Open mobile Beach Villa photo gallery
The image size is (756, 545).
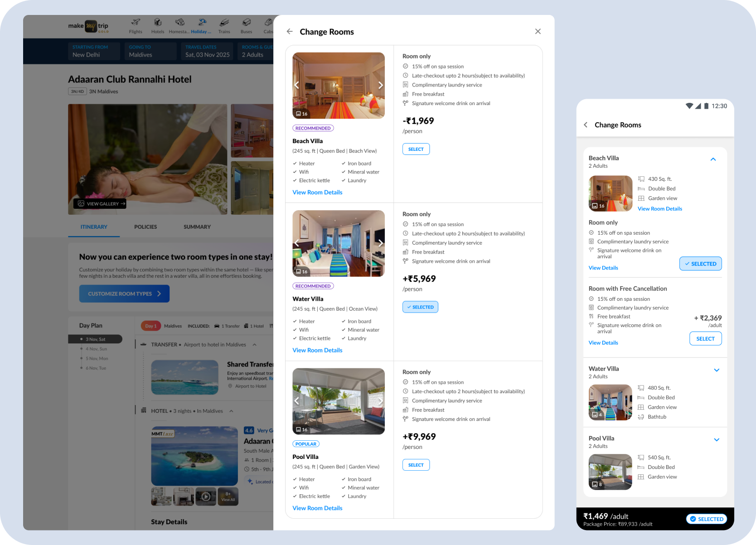[611, 193]
